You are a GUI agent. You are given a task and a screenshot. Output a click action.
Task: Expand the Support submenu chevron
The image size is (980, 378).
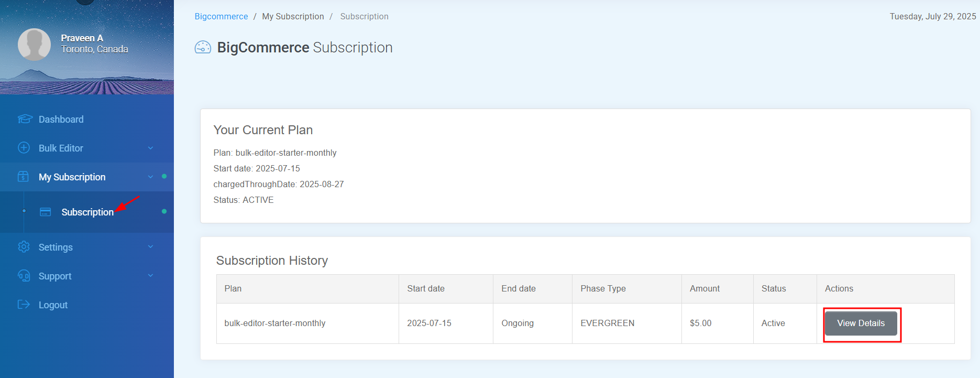[150, 276]
